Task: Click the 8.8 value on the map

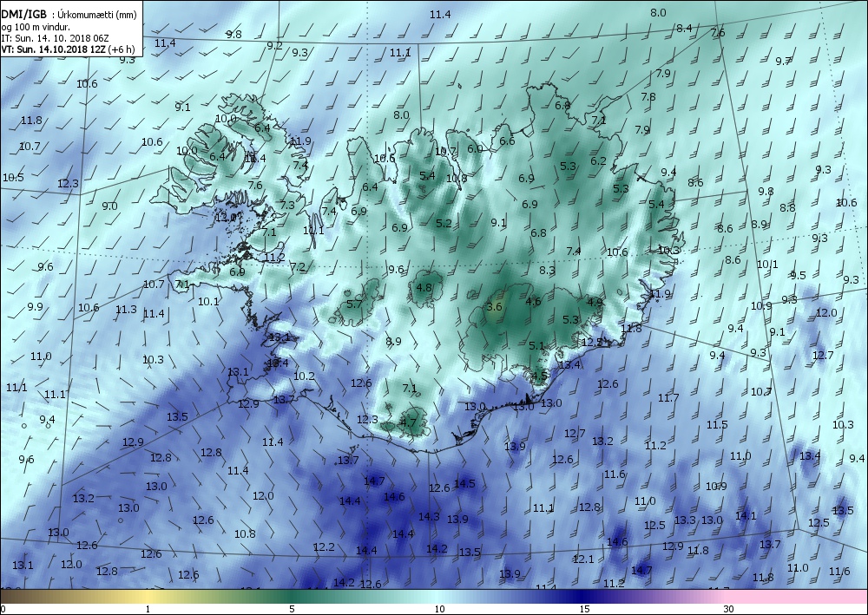Action: (787, 207)
